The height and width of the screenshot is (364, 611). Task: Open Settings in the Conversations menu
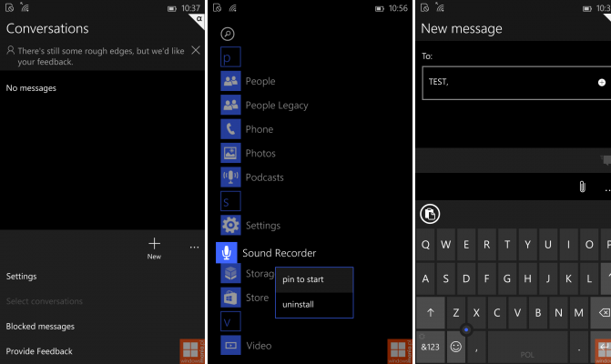click(22, 277)
